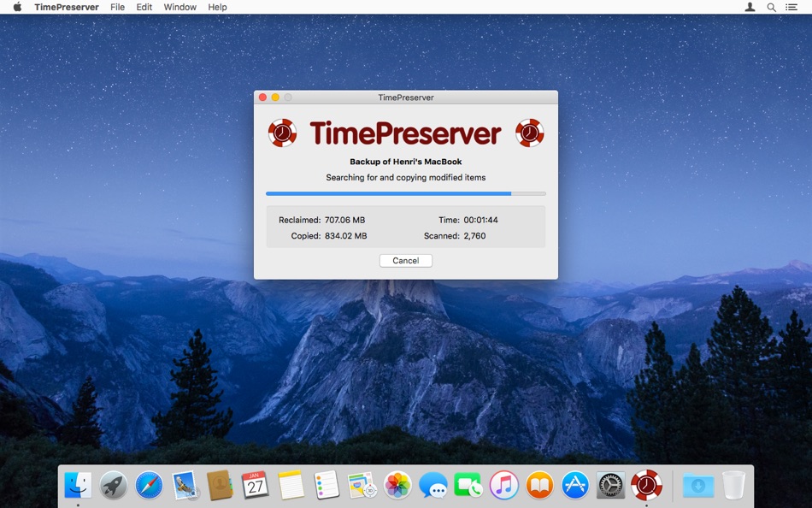Image resolution: width=812 pixels, height=508 pixels.
Task: Open Maps icon in Dock
Action: [x=362, y=486]
